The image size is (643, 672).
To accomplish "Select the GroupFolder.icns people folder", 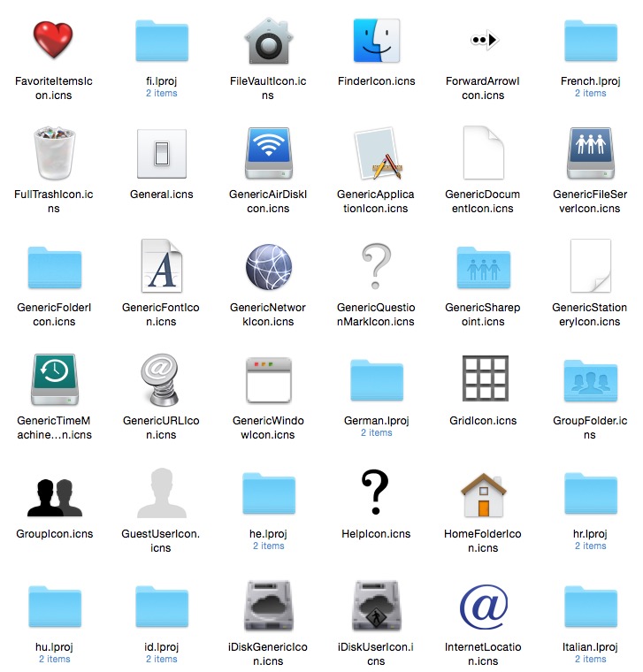I will (590, 380).
